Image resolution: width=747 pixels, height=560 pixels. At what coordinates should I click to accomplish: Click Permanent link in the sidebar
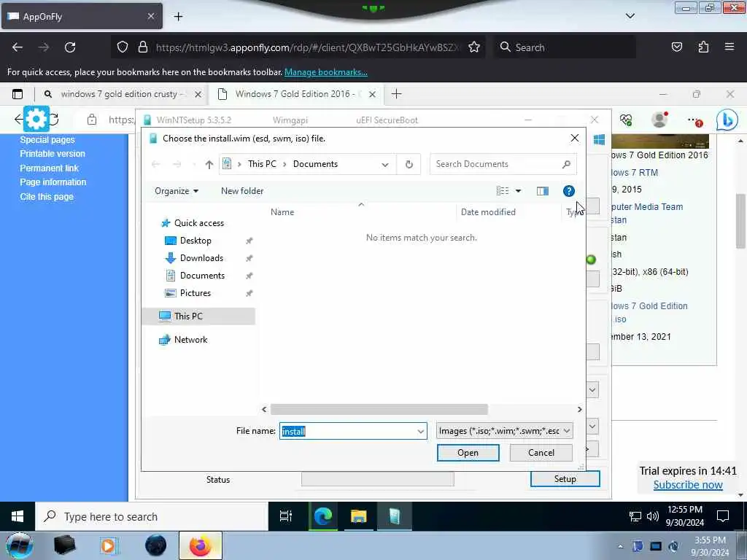49,168
